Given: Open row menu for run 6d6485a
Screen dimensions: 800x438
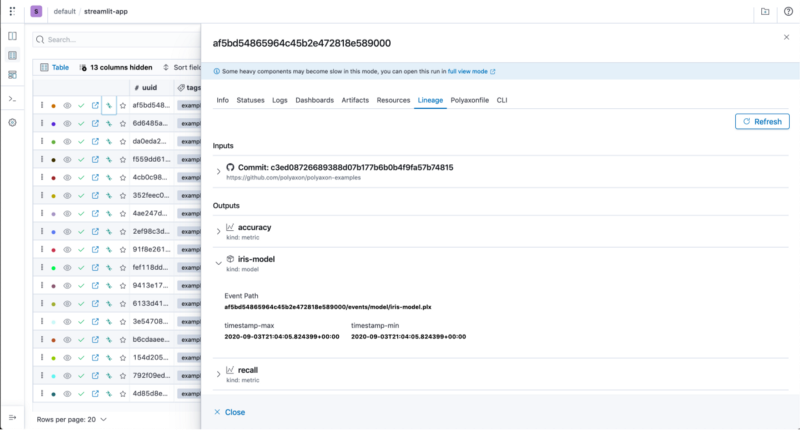Looking at the screenshot, I should tap(42, 123).
